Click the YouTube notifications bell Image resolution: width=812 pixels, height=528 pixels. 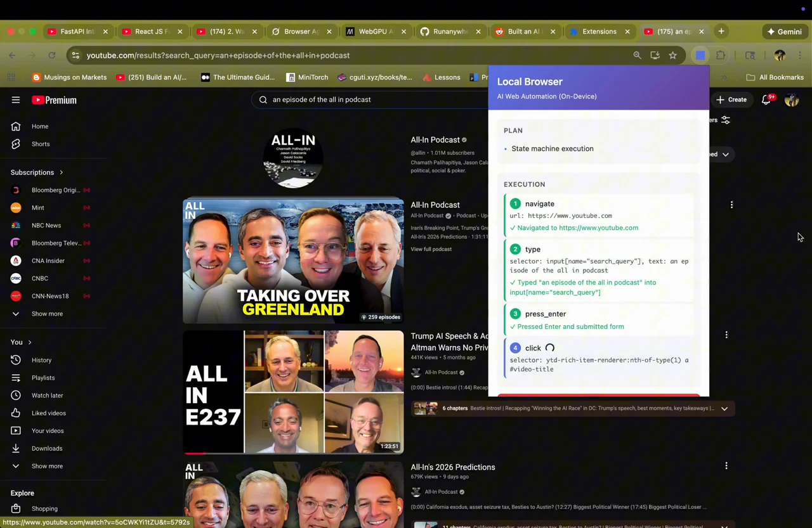[766, 100]
